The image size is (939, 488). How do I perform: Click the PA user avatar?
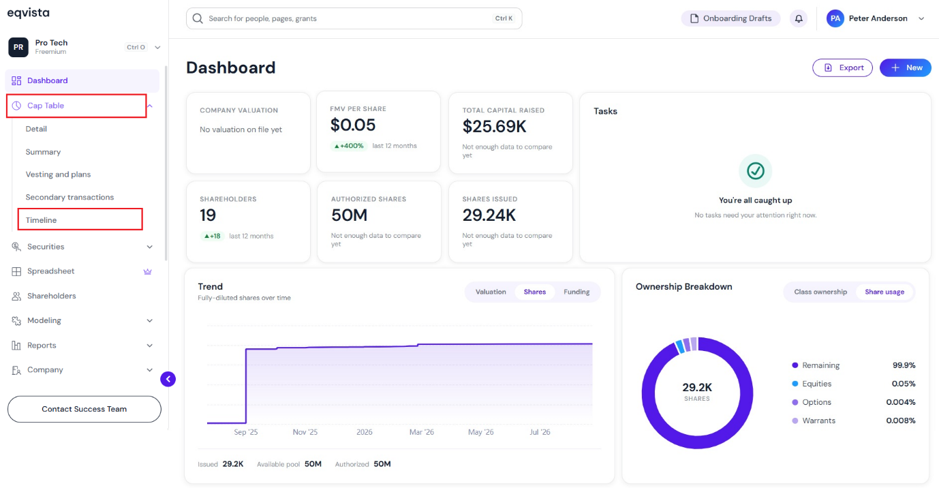[835, 19]
